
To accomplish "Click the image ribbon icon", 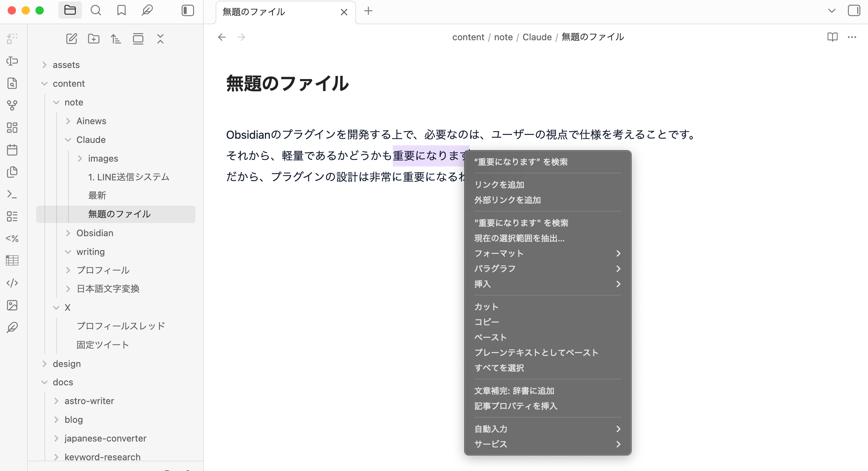I will [x=12, y=305].
